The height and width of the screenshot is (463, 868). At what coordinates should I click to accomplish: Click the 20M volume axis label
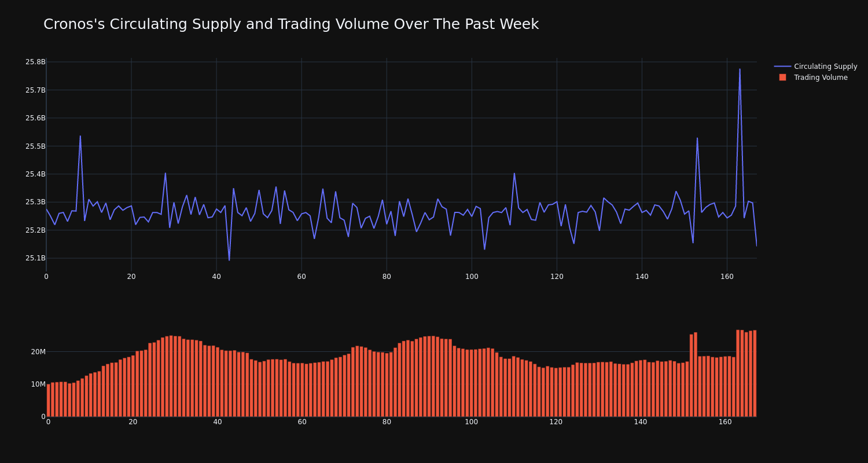38,352
